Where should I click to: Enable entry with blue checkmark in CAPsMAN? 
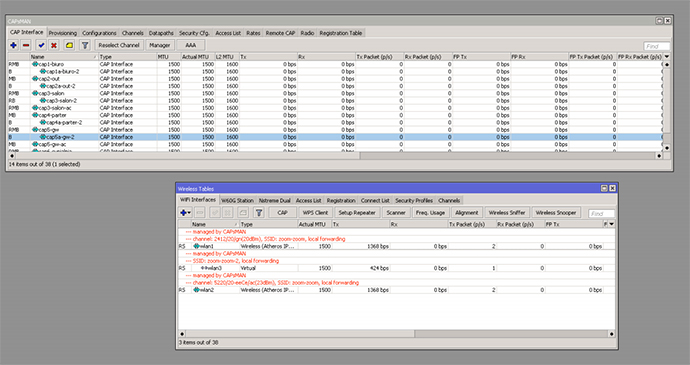(41, 45)
